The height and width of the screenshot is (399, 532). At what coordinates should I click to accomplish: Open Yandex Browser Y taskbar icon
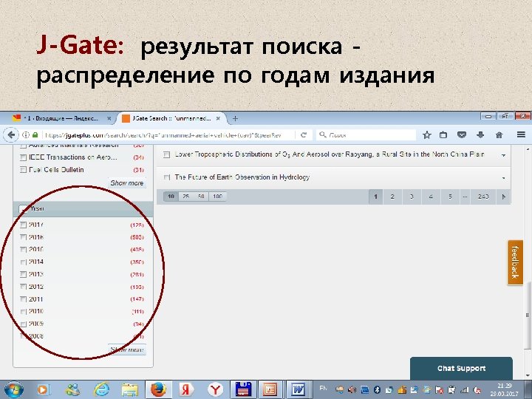215,389
